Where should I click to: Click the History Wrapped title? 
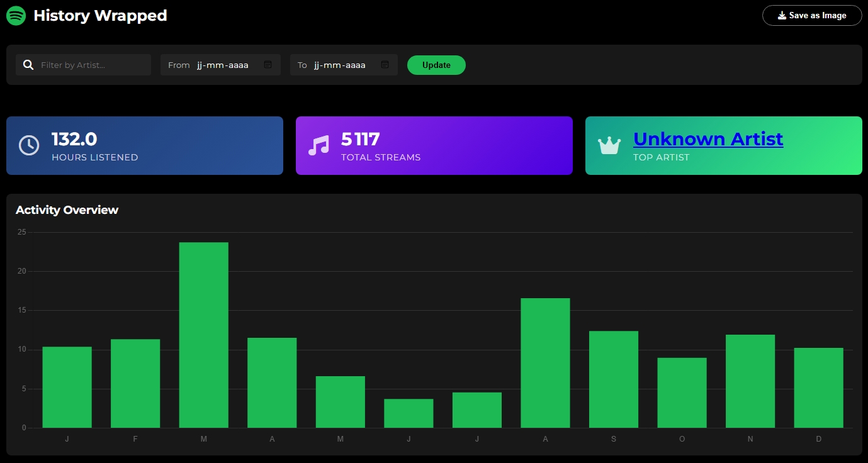(100, 16)
